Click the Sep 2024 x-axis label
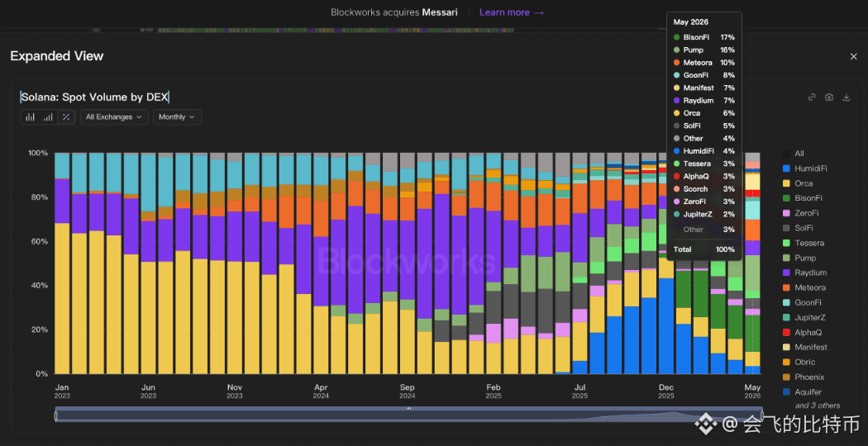The width and height of the screenshot is (868, 446). coord(408,391)
